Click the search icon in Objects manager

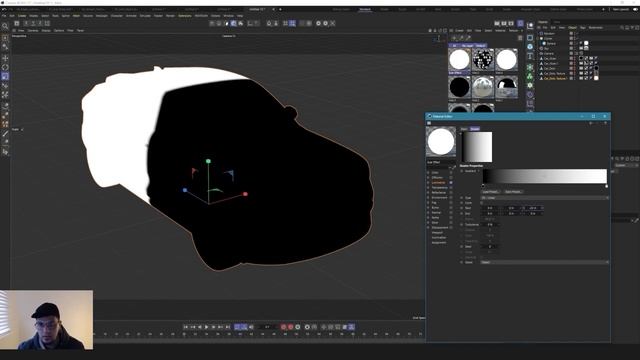pyautogui.click(x=622, y=27)
